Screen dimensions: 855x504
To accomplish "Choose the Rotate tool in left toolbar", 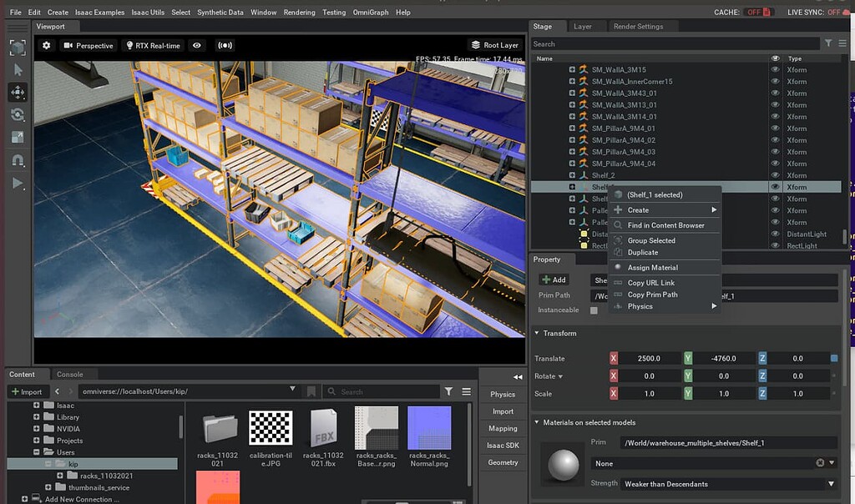I will click(18, 115).
